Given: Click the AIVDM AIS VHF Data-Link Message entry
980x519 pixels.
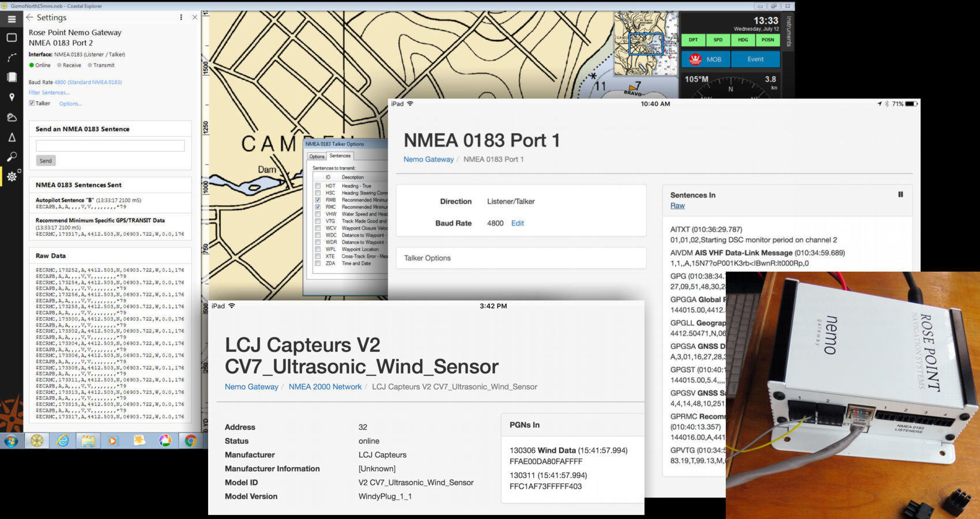Looking at the screenshot, I should (757, 258).
